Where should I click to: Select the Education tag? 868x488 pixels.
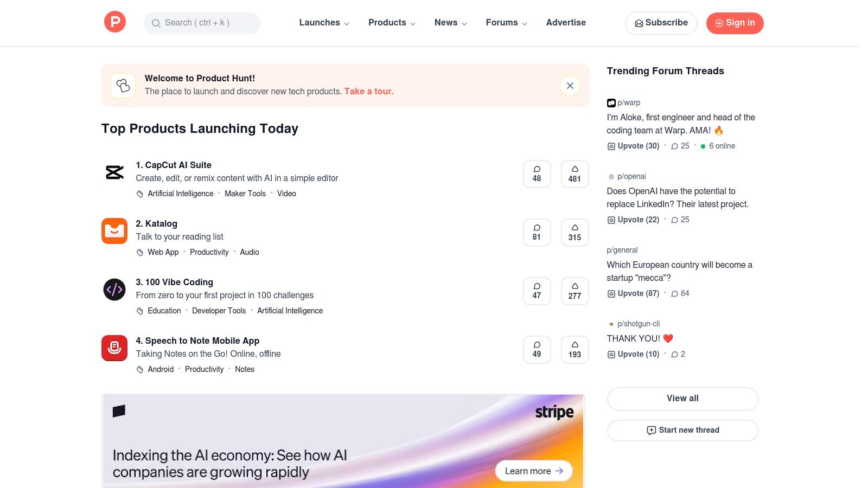[164, 311]
